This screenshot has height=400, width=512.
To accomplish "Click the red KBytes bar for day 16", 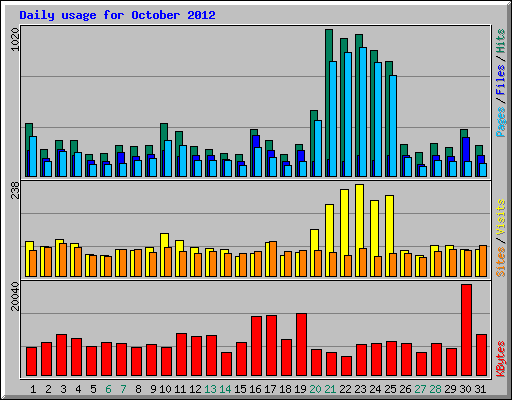I will (256, 346).
